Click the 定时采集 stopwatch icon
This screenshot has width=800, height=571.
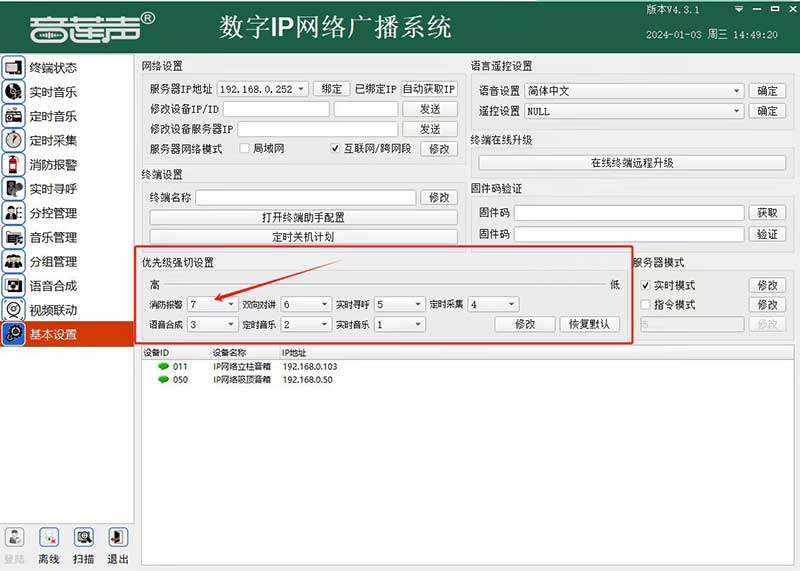tap(14, 141)
